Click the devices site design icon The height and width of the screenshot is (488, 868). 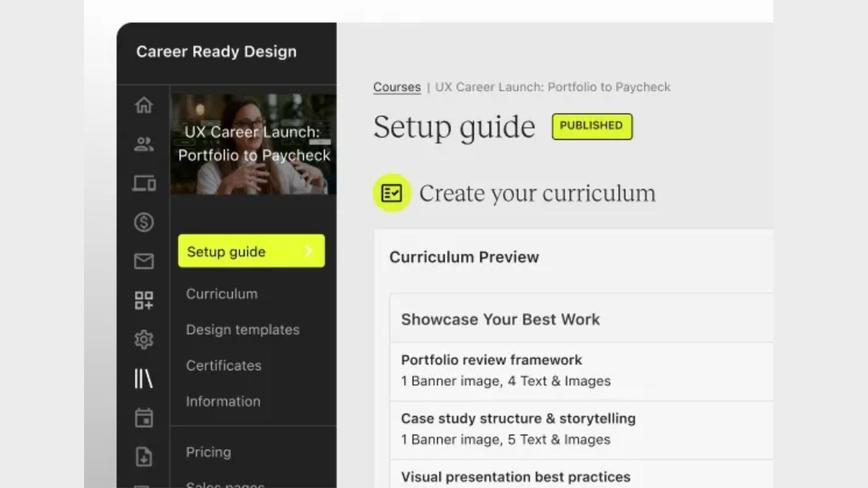pos(144,183)
